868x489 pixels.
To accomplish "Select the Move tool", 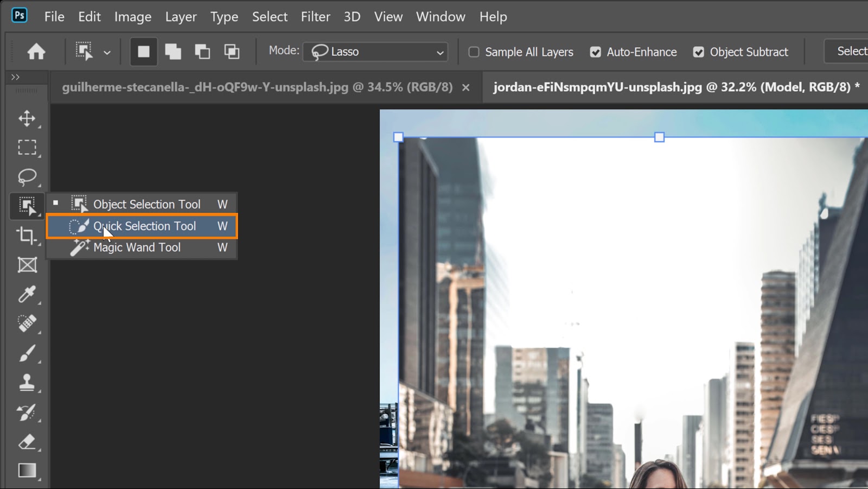I will pos(27,118).
